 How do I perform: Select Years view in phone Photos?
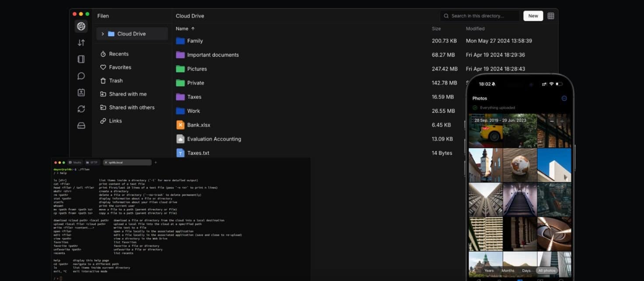[x=489, y=271]
